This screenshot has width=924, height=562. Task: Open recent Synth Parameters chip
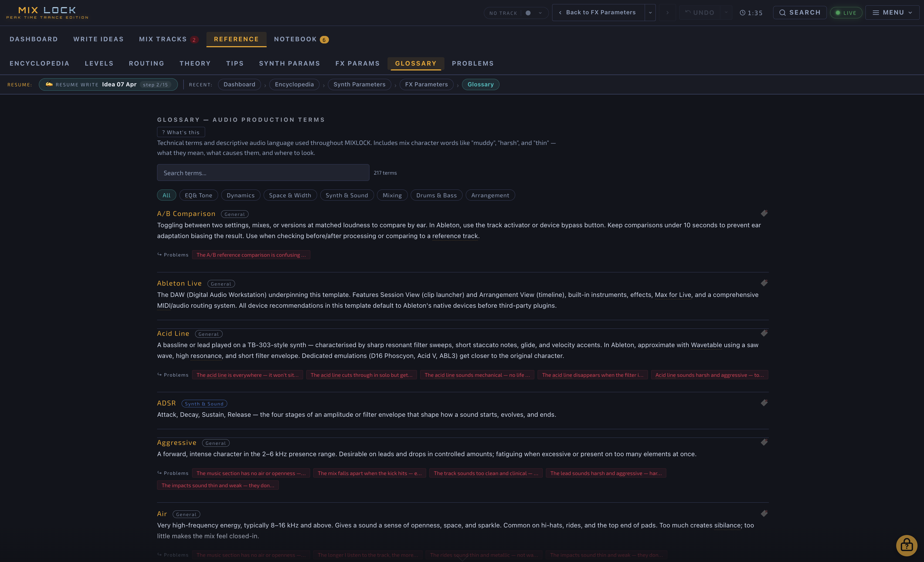[359, 84]
